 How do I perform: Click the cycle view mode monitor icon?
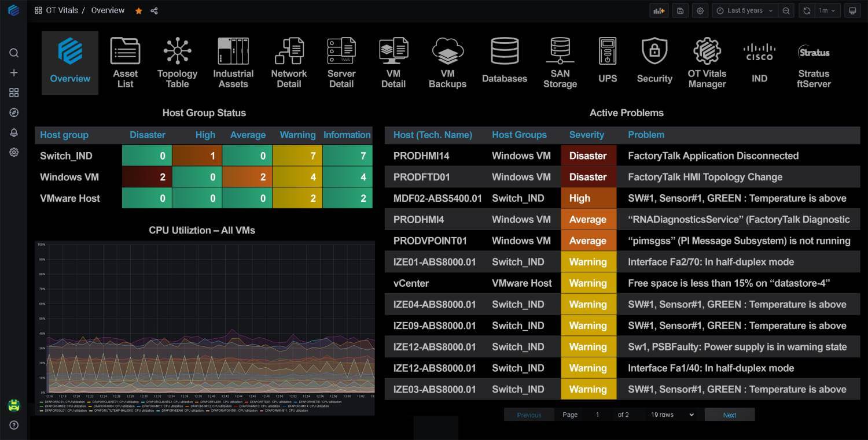(x=852, y=10)
